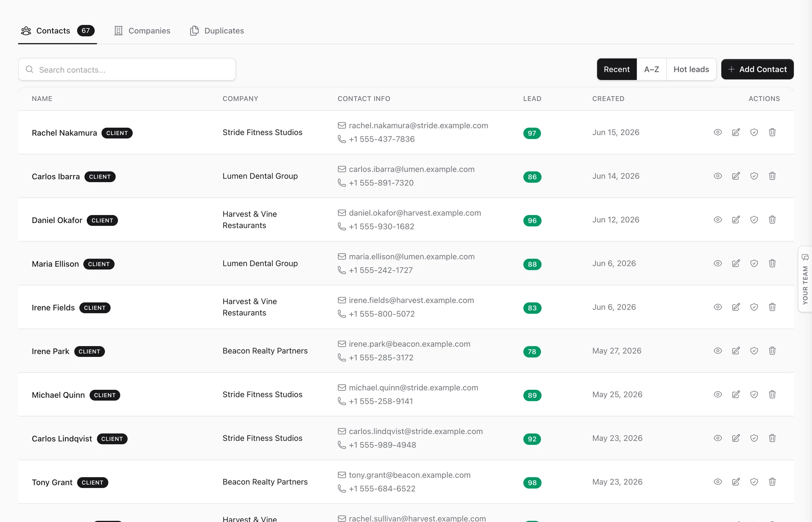Click the lead score badge 97

[x=532, y=133]
